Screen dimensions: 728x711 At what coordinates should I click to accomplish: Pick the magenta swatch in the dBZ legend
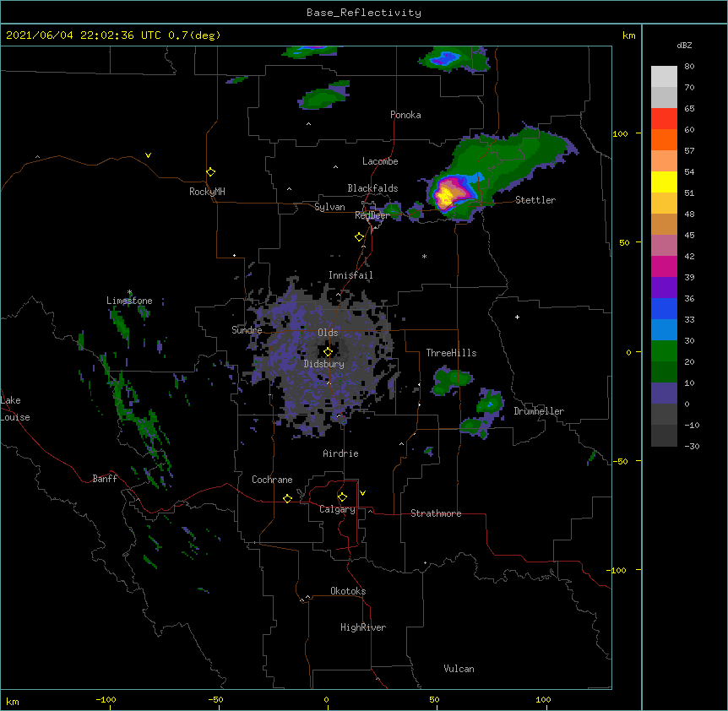click(664, 266)
